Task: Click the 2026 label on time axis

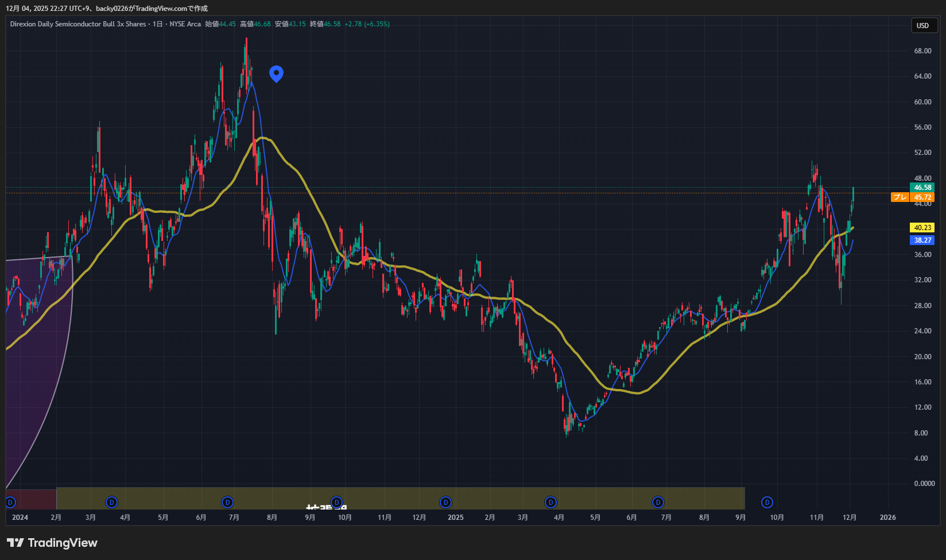Action: (887, 518)
